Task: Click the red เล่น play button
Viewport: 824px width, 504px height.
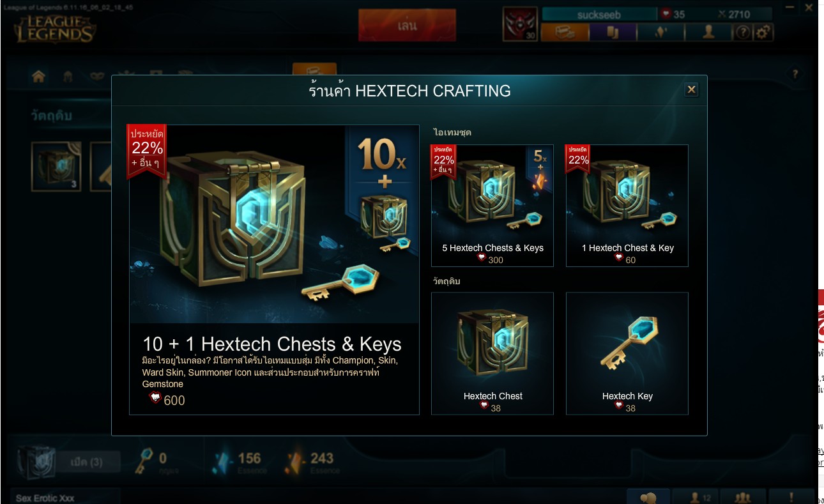Action: [x=407, y=26]
